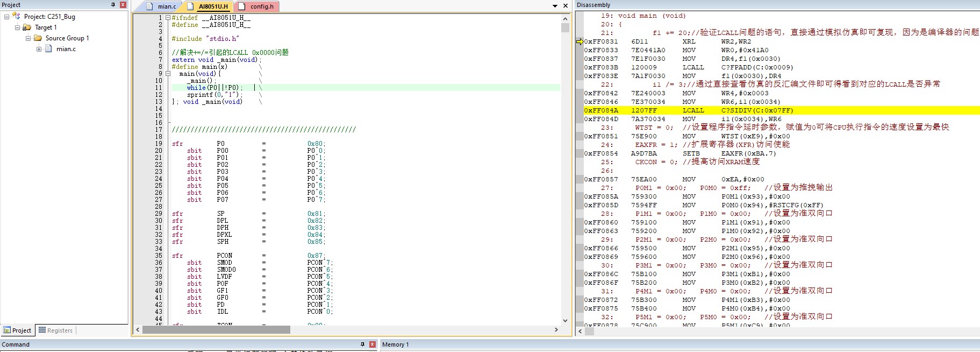Click the sfr SP definition line
Viewport: 980px width, 352px height.
tap(248, 214)
